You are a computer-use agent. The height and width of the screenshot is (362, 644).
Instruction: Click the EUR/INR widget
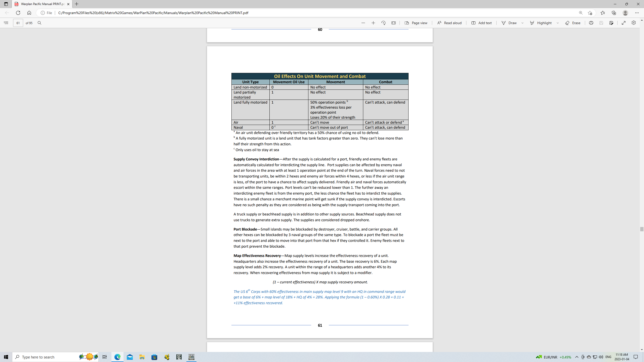[553, 357]
